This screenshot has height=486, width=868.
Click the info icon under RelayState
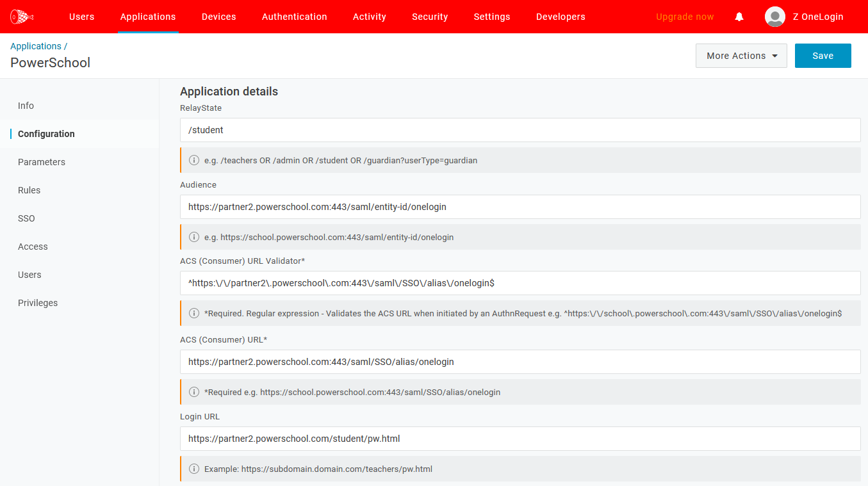coord(194,160)
